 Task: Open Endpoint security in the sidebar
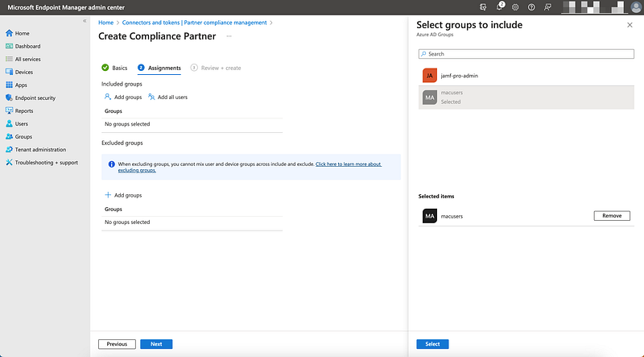[31, 98]
